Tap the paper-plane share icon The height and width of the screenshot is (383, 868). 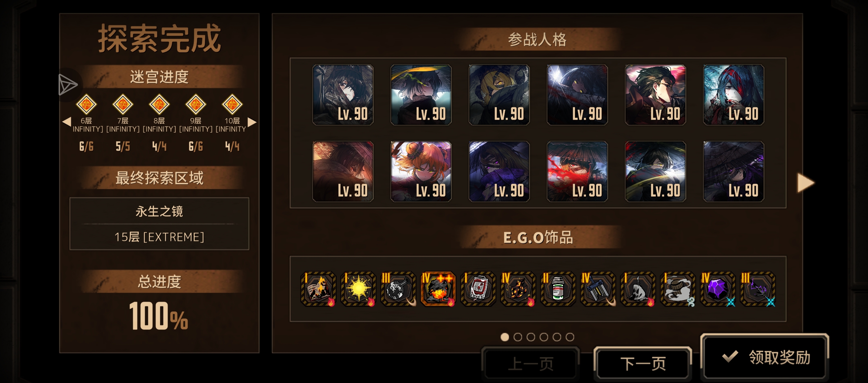[x=68, y=85]
